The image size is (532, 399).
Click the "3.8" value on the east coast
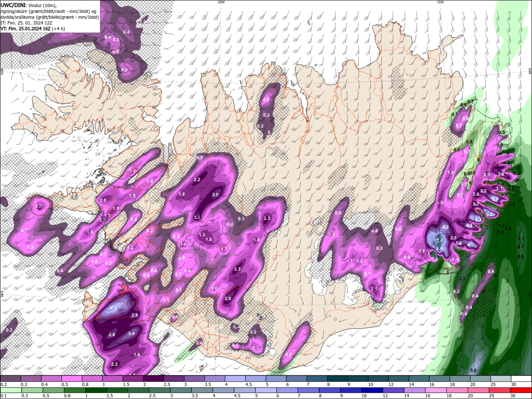tap(501, 174)
